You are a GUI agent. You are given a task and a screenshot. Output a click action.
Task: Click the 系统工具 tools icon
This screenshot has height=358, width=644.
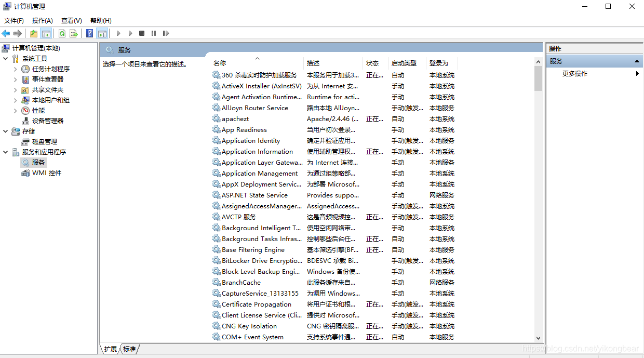coord(16,59)
